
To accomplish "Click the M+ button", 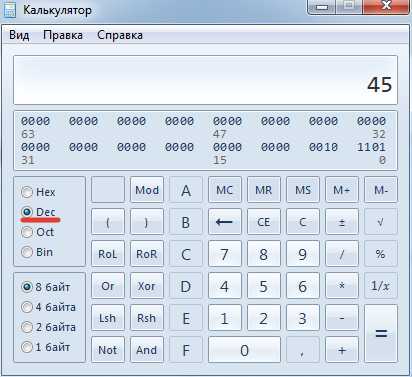I will (x=342, y=190).
